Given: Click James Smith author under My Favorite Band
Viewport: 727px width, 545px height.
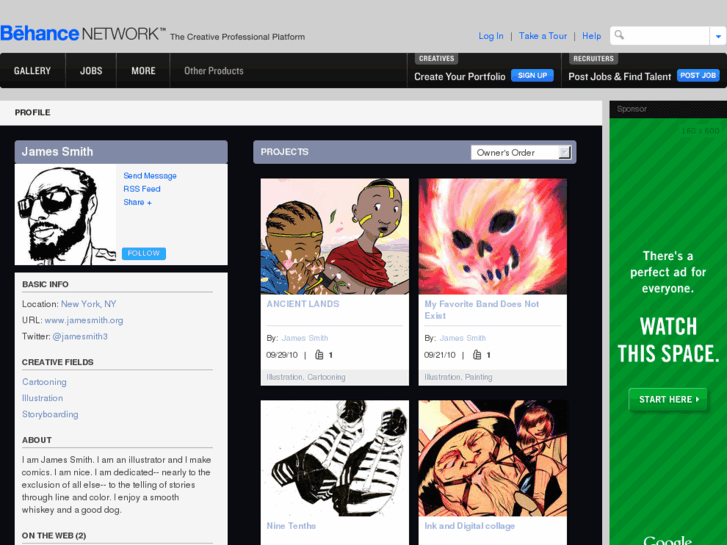Looking at the screenshot, I should tap(463, 338).
